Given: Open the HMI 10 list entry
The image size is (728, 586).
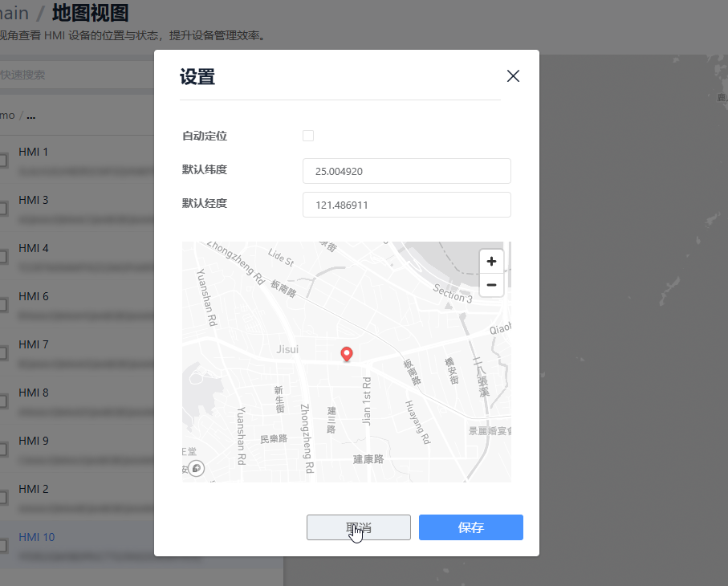Looking at the screenshot, I should tap(37, 537).
